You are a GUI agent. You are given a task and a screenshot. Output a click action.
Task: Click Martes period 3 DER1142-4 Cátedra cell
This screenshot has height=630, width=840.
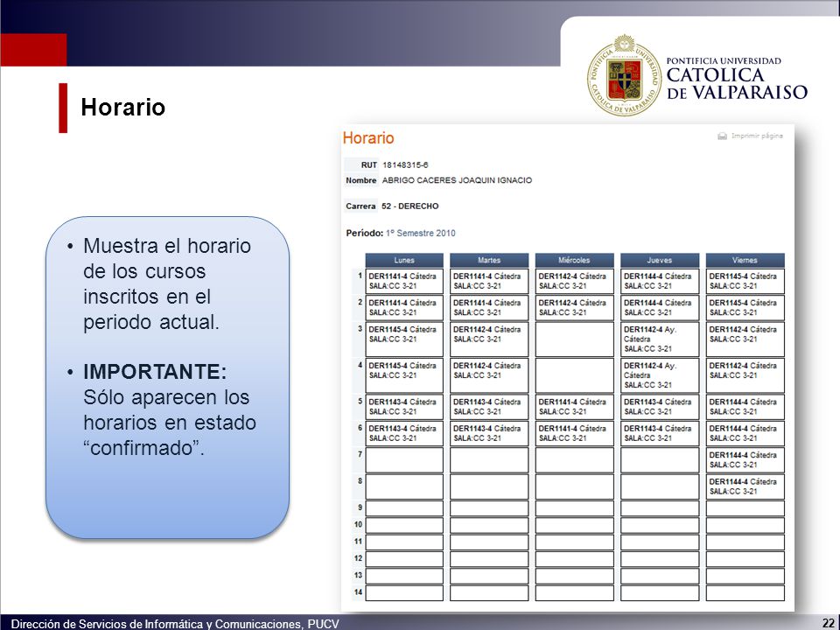(489, 339)
